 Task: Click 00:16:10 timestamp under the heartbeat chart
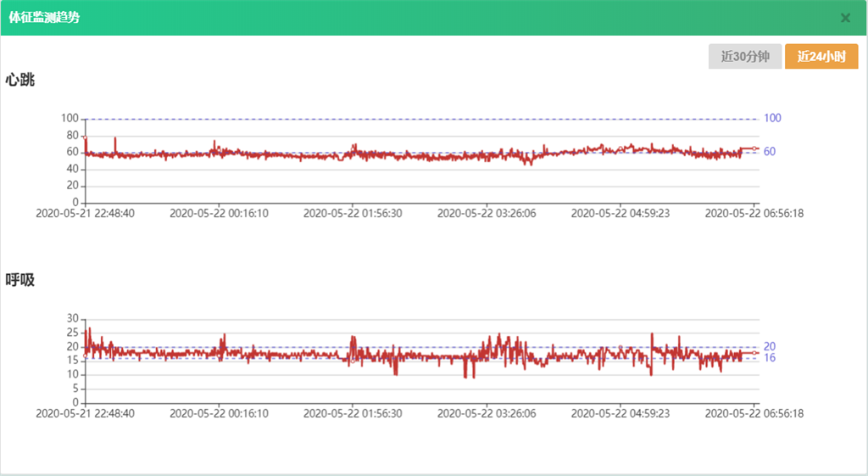(x=219, y=214)
